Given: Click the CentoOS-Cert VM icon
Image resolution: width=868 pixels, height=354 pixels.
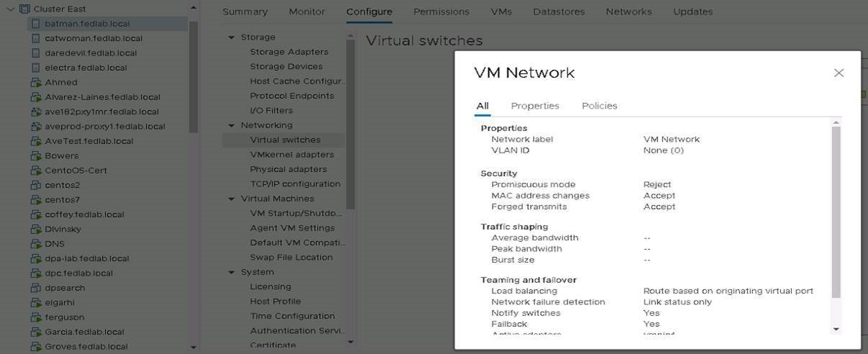Looking at the screenshot, I should [36, 171].
